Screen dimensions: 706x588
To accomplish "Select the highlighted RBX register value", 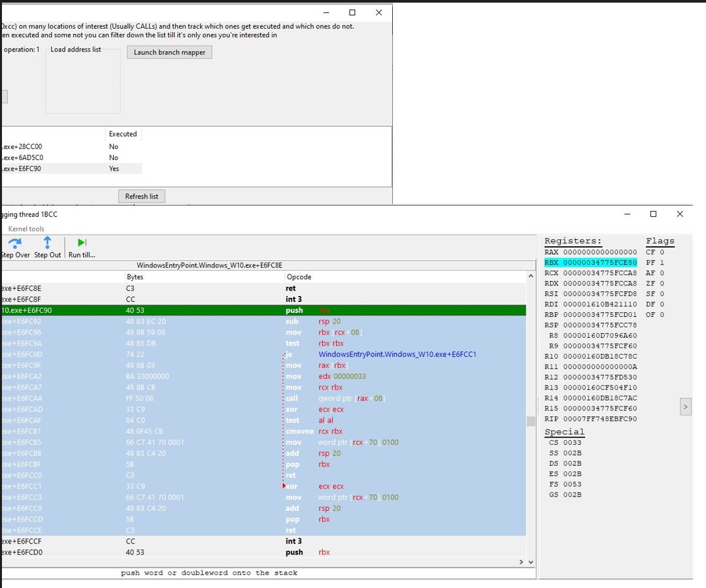I will point(599,263).
